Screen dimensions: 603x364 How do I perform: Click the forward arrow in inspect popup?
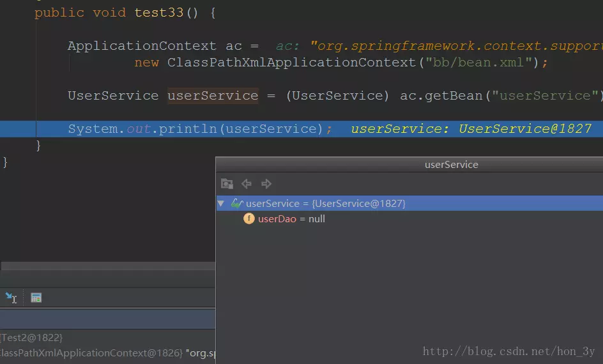266,184
